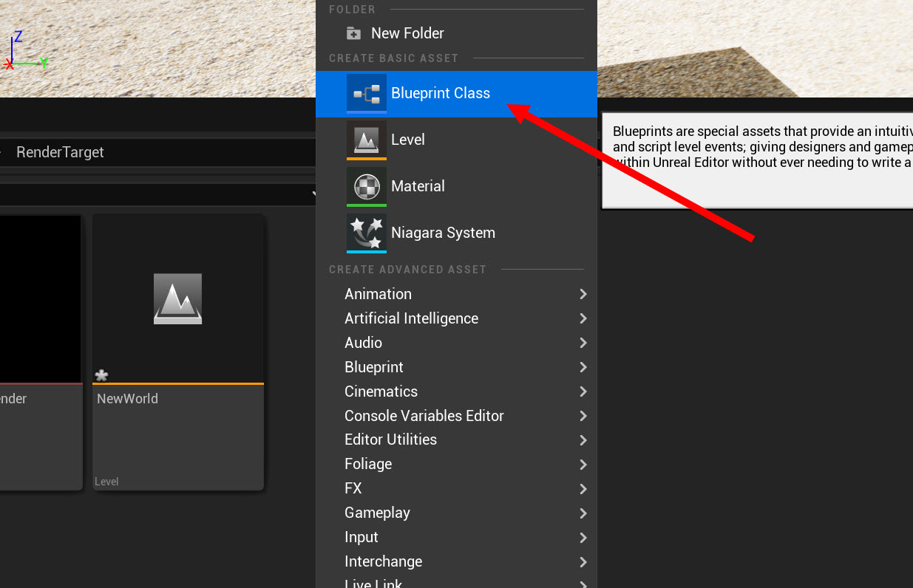Open Editor Utilities submenu
The width and height of the screenshot is (913, 588).
[x=456, y=440]
